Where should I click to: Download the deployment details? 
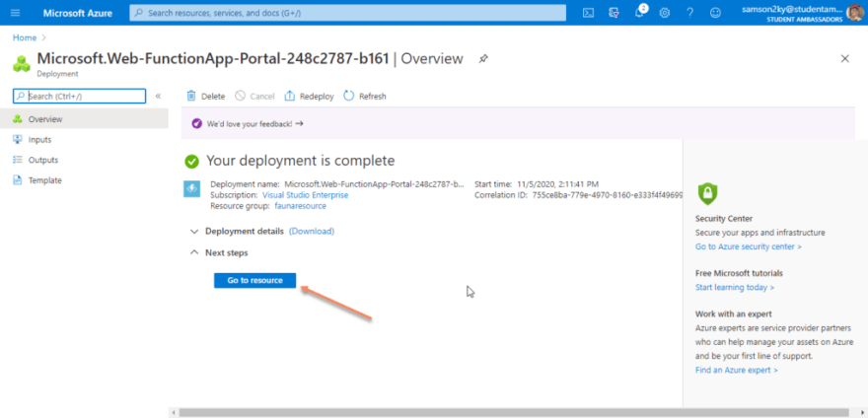(312, 232)
